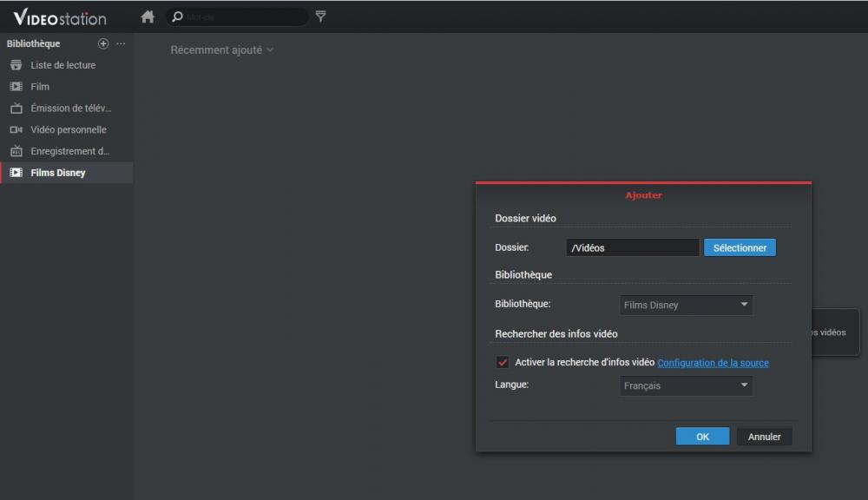Open the filter funnel icon
Screen dimensions: 868x500
click(320, 16)
